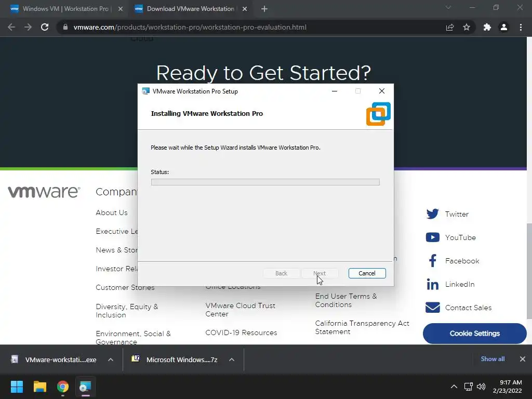532x399 pixels.
Task: Expand options for VMware-workstation exe download
Action: (111, 360)
